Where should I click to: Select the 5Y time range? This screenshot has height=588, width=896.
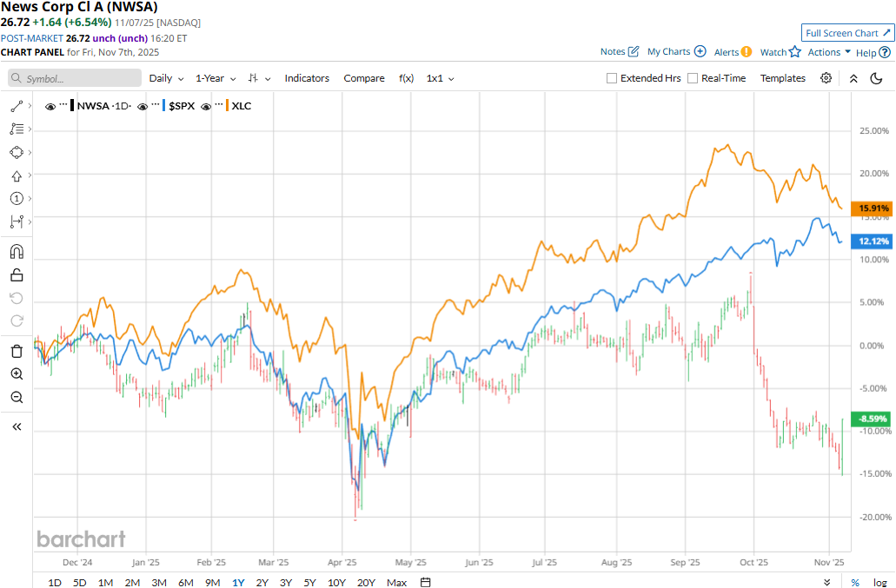click(x=309, y=582)
